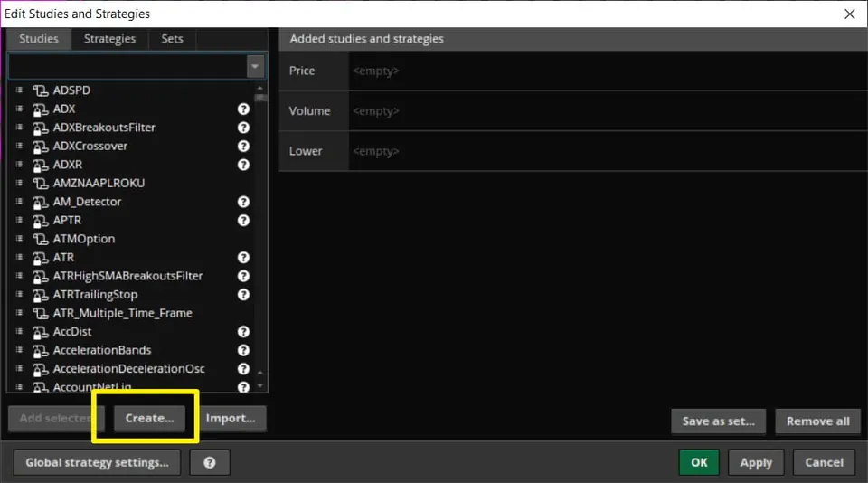Image resolution: width=868 pixels, height=483 pixels.
Task: Open help for the APTR study
Action: 243,221
